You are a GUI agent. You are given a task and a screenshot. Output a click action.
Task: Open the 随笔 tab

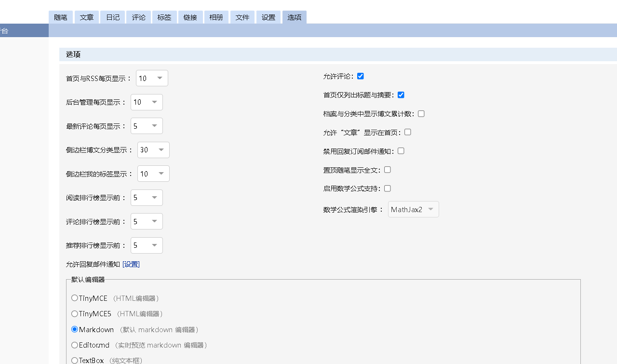[61, 17]
